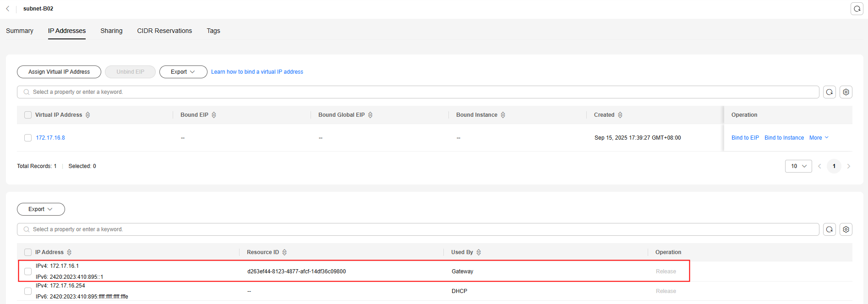Open the page size dropdown showing 10
This screenshot has width=868, height=304.
[x=798, y=166]
